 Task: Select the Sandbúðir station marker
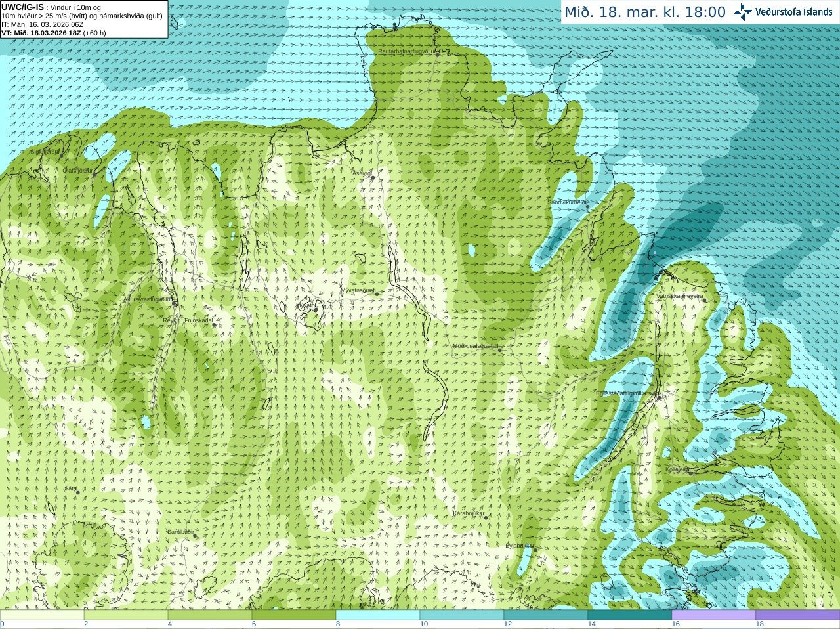point(195,536)
